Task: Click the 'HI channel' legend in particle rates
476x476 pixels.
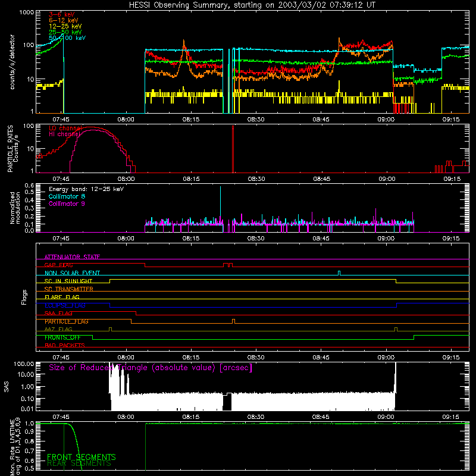Action: pos(65,134)
